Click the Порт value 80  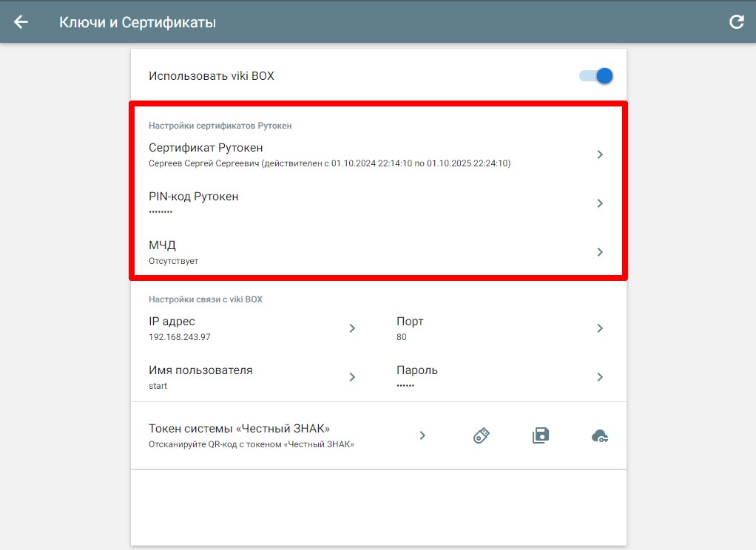click(x=402, y=337)
